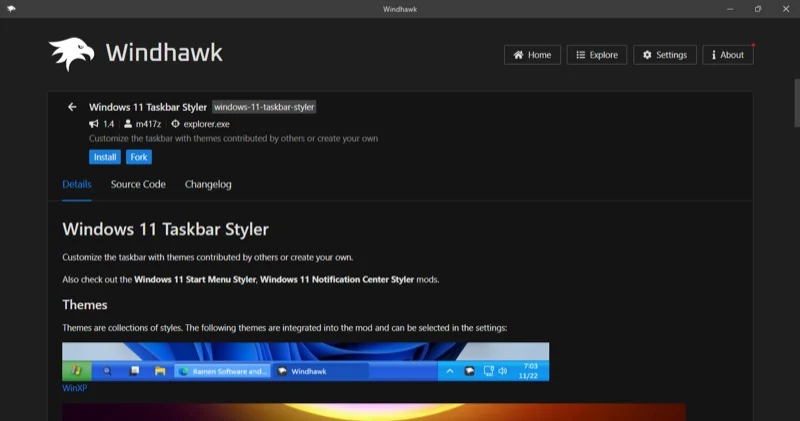Open the About page
This screenshot has width=800, height=421.
click(x=728, y=55)
